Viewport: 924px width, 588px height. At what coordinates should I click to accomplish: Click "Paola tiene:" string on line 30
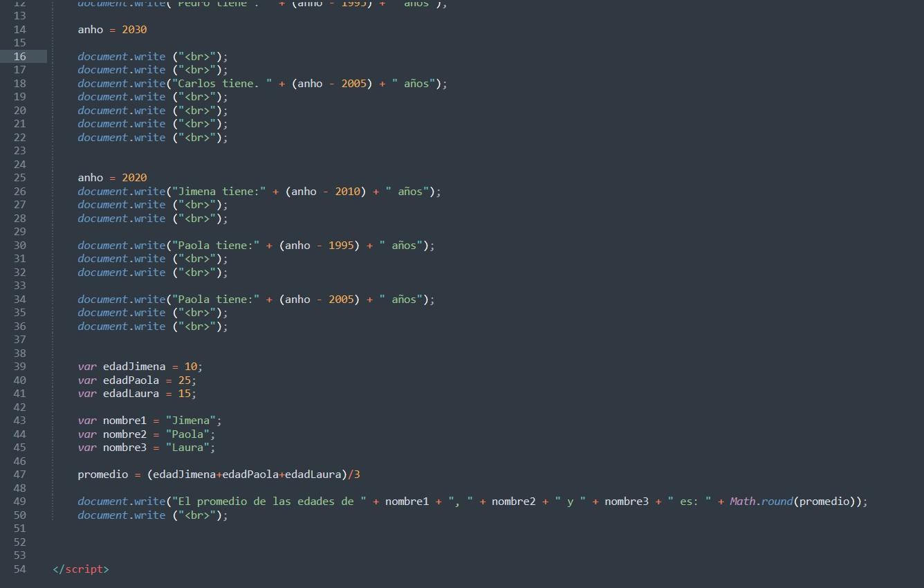coord(216,246)
